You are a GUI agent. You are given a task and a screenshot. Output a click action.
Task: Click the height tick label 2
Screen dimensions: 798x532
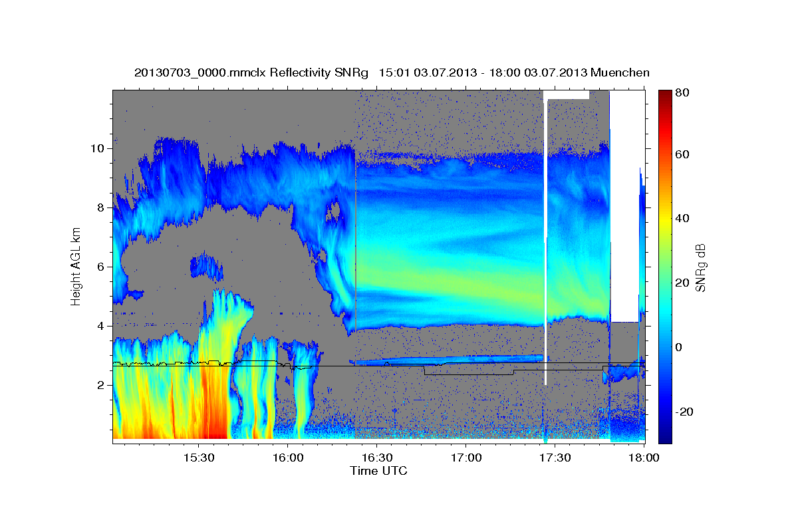coord(100,385)
